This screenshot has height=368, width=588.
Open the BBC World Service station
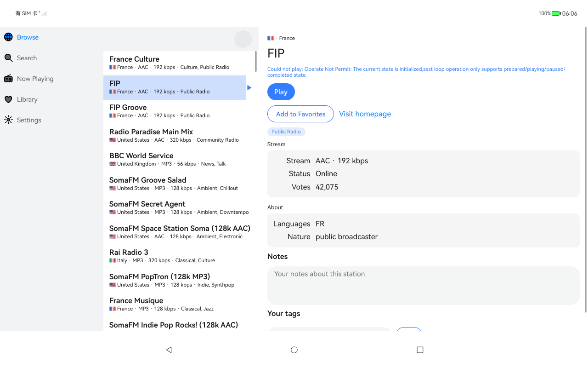(x=175, y=160)
